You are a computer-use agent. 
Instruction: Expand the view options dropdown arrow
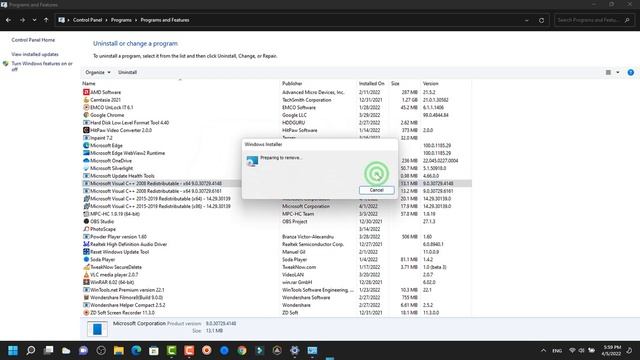coord(618,72)
